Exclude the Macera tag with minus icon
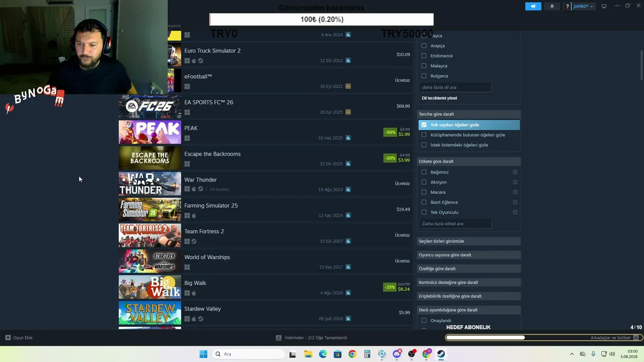The image size is (644, 362). (515, 192)
